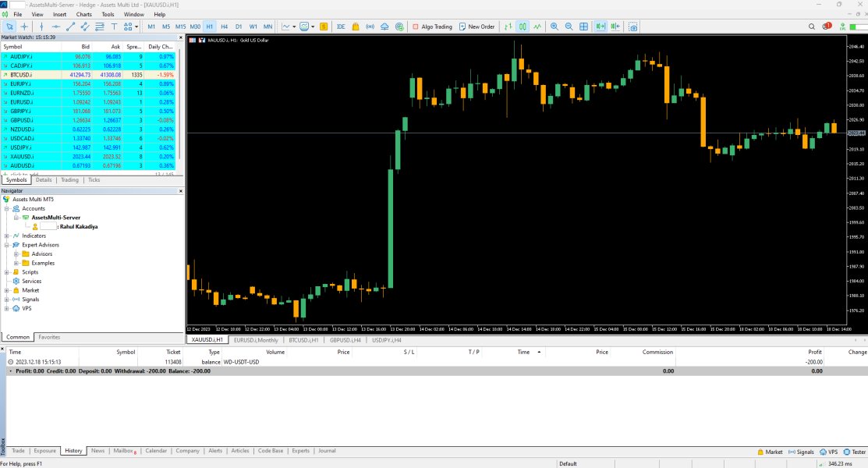Screen dimensions: 868x468
Task: Expand the Examples folder node
Action: [x=16, y=263]
